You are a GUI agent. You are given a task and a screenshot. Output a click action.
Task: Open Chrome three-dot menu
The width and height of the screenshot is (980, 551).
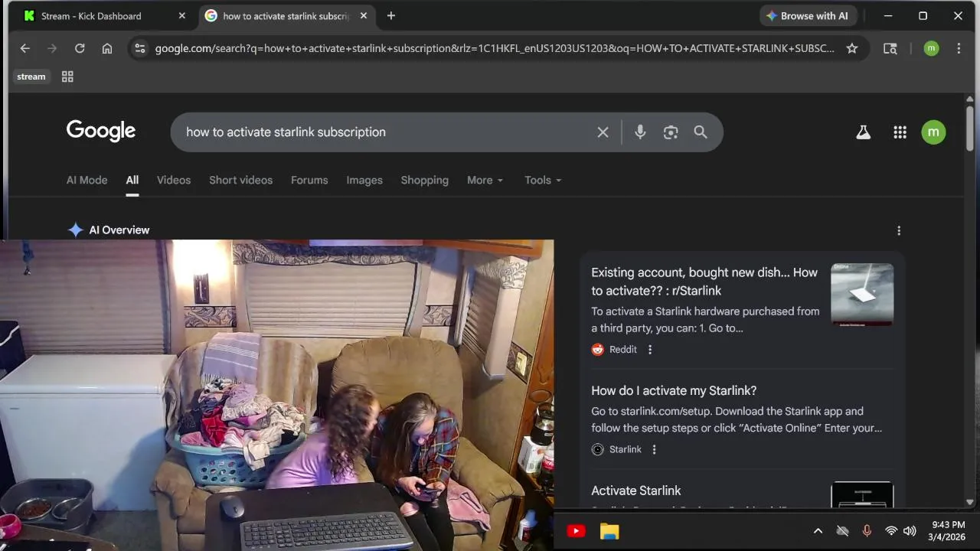tap(959, 48)
